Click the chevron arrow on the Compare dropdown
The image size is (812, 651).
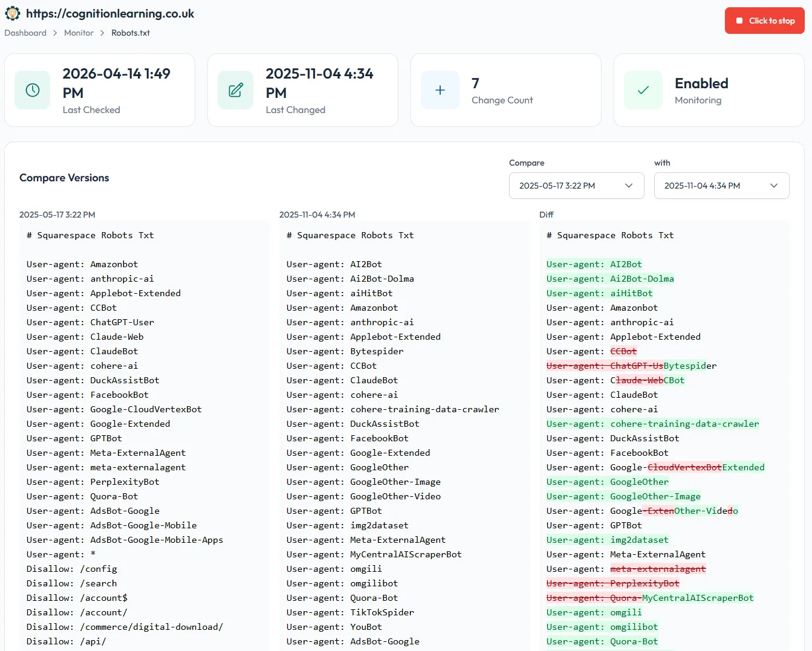coord(629,186)
